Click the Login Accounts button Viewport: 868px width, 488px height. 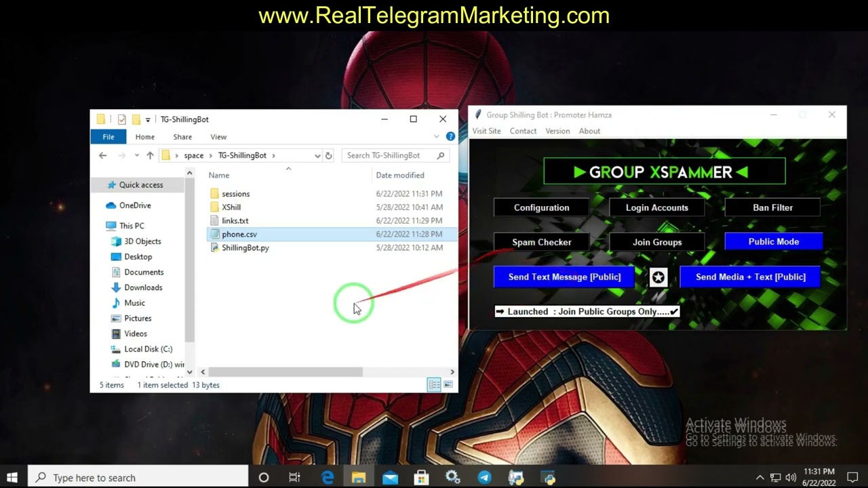[x=656, y=208]
